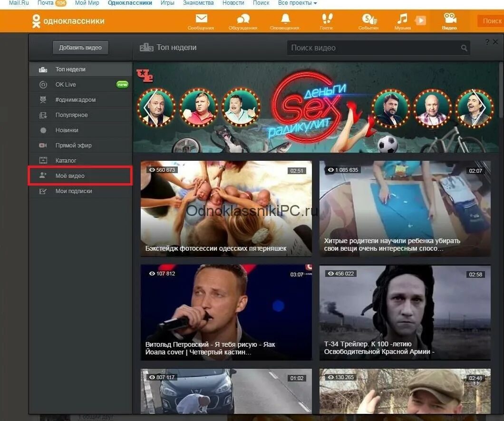Open Популярное section
This screenshot has height=421, width=504.
(x=81, y=115)
